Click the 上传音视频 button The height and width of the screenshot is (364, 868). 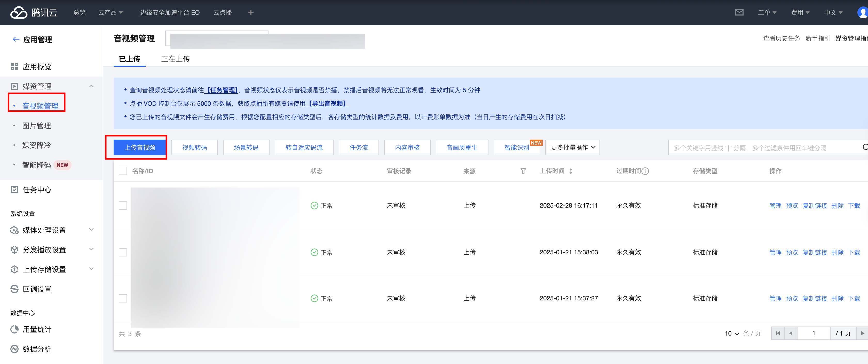(140, 147)
